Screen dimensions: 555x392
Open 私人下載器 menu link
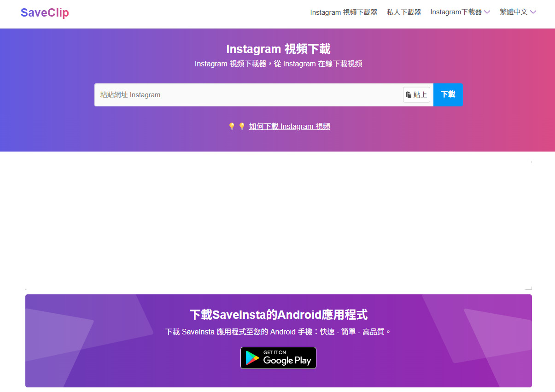coord(404,12)
